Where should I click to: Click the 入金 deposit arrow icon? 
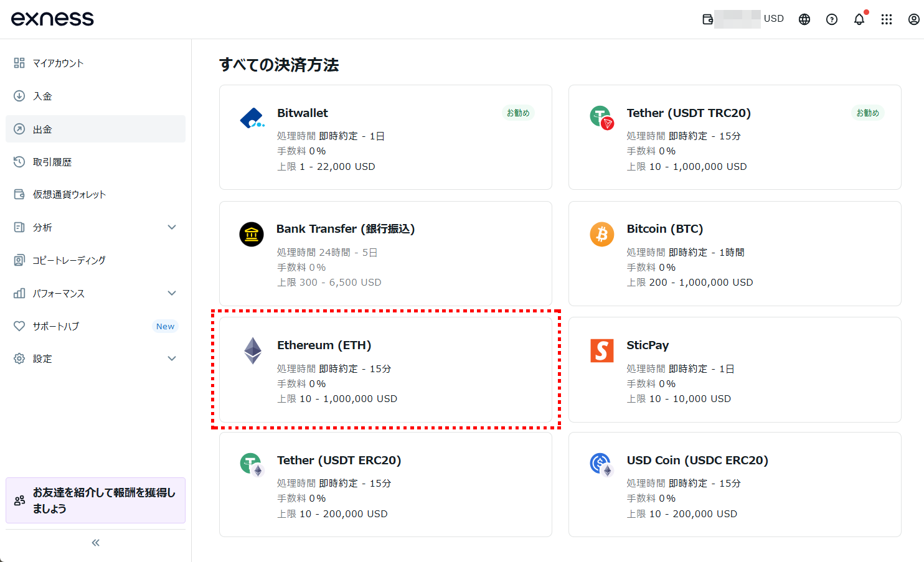(x=19, y=96)
